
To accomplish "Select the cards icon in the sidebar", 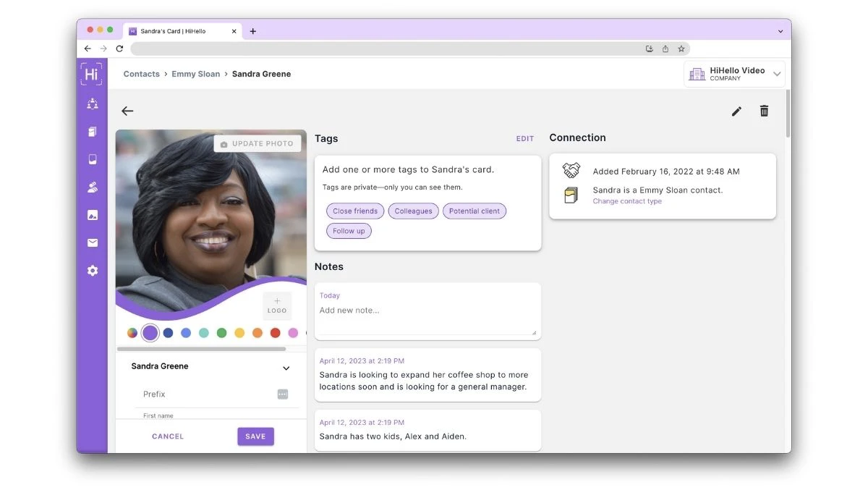I will (92, 131).
